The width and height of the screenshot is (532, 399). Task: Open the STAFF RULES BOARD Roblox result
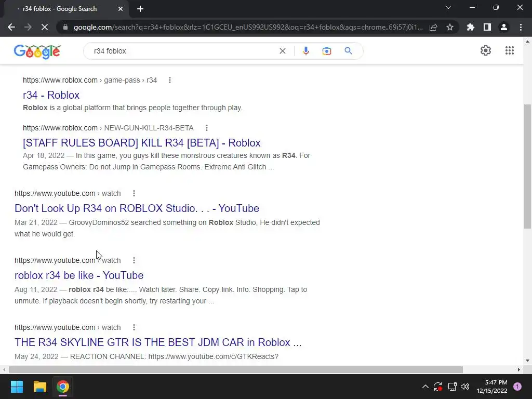point(141,143)
